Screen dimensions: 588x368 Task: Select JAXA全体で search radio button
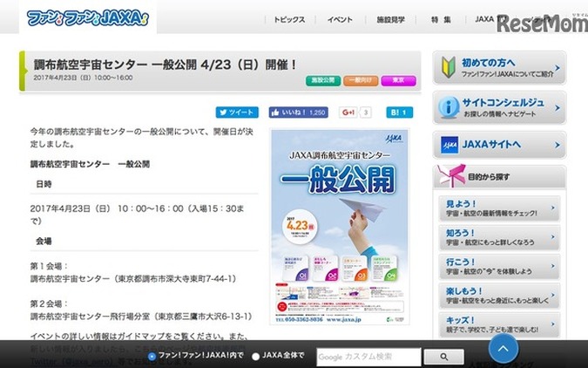[256, 357]
